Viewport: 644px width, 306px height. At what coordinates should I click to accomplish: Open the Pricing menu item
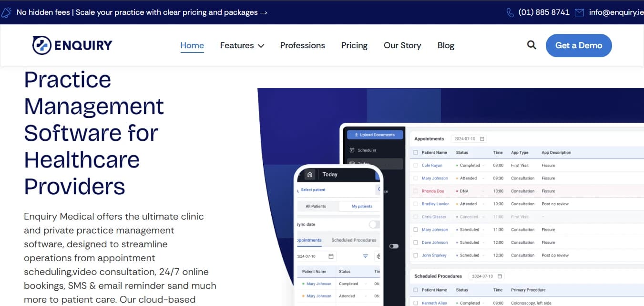tap(354, 45)
